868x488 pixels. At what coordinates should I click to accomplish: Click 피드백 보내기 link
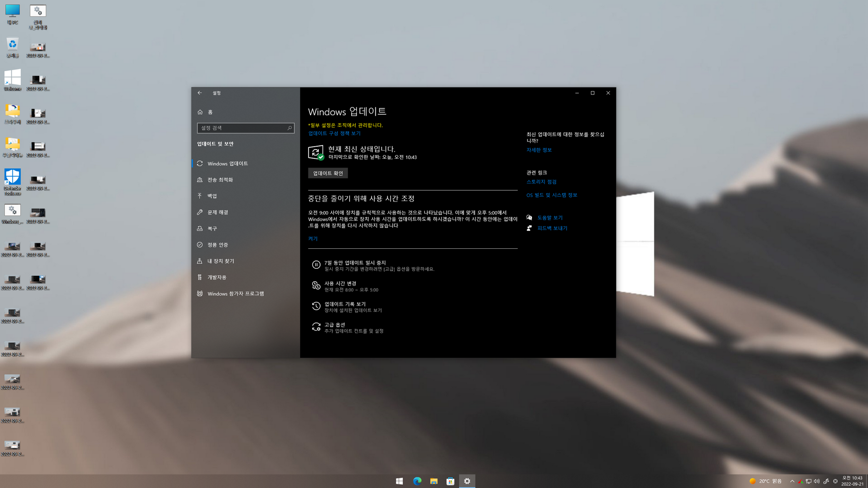pyautogui.click(x=552, y=228)
